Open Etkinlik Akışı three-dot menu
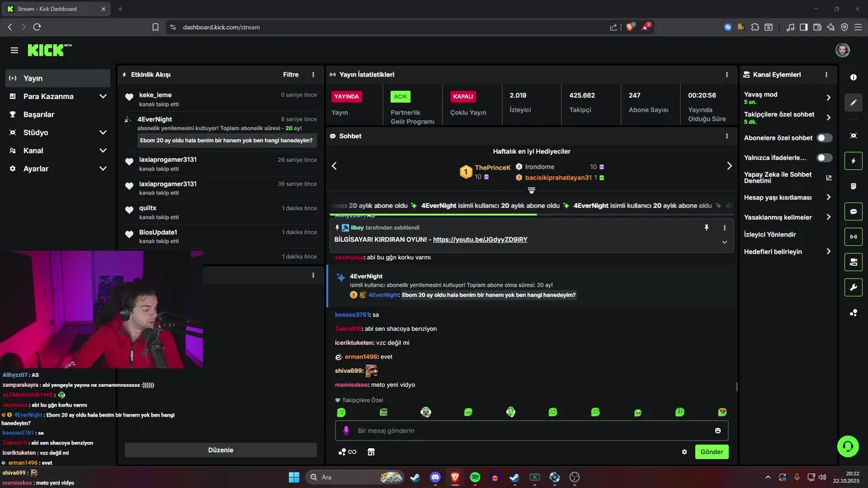 313,75
